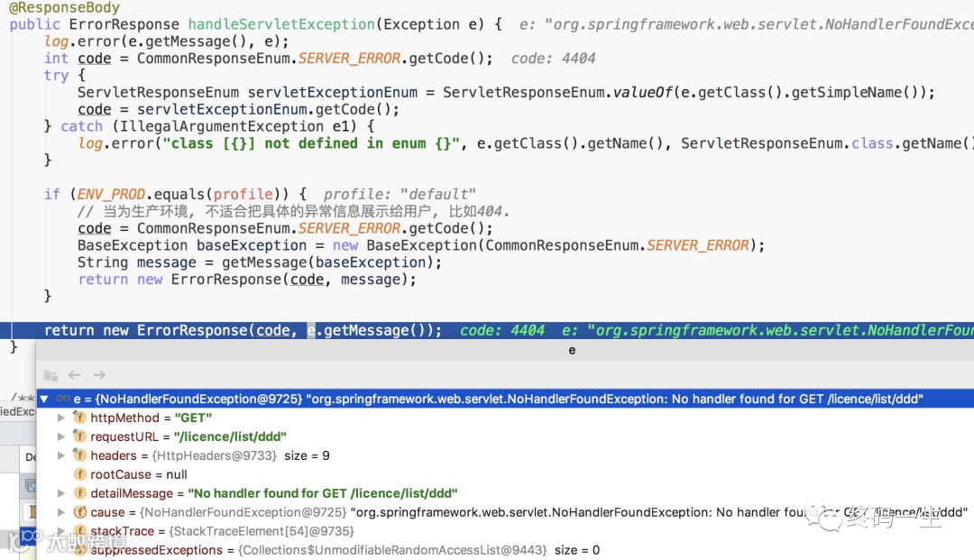974x560 pixels.
Task: Click the field icon of rootCause
Action: [x=80, y=474]
